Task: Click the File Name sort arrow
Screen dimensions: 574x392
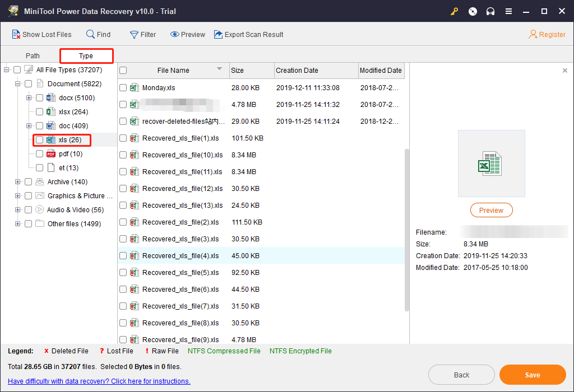Action: pos(219,68)
